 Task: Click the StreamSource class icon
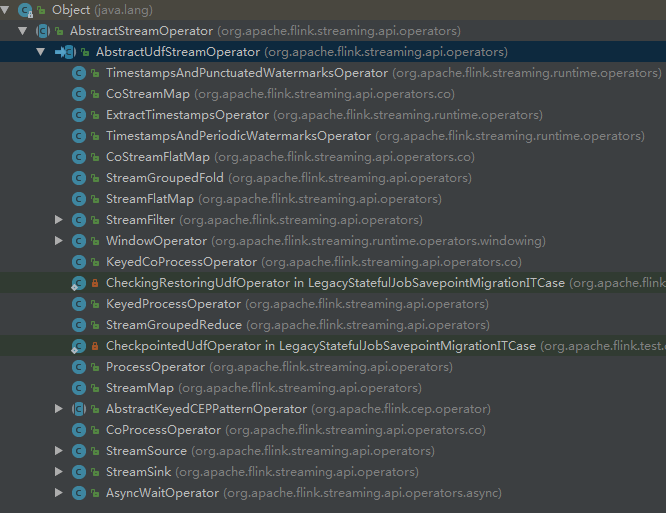(79, 451)
